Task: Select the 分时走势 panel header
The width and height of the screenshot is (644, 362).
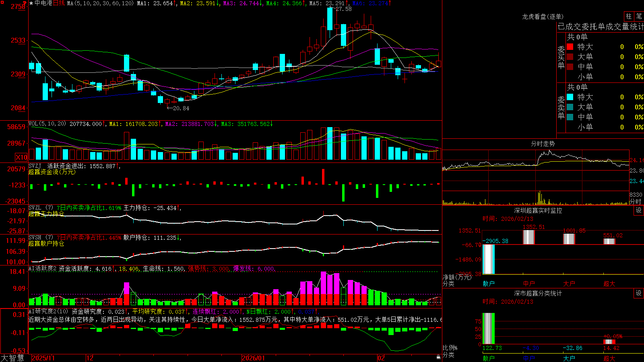Action: click(x=543, y=144)
